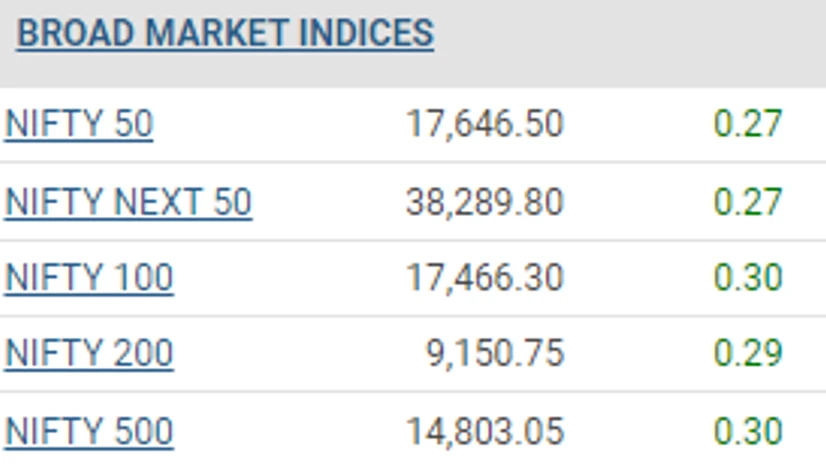Click the 0.29 percent change value
This screenshot has width=826, height=465.
click(x=747, y=354)
